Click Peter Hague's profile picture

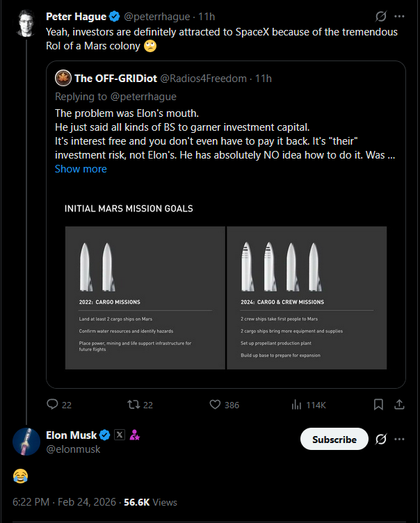point(26,24)
